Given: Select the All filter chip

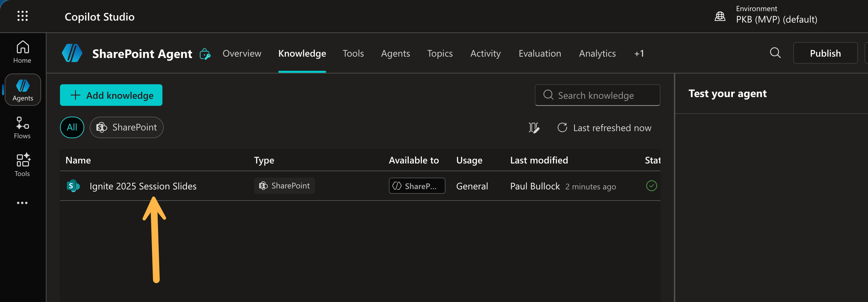Looking at the screenshot, I should pyautogui.click(x=72, y=127).
